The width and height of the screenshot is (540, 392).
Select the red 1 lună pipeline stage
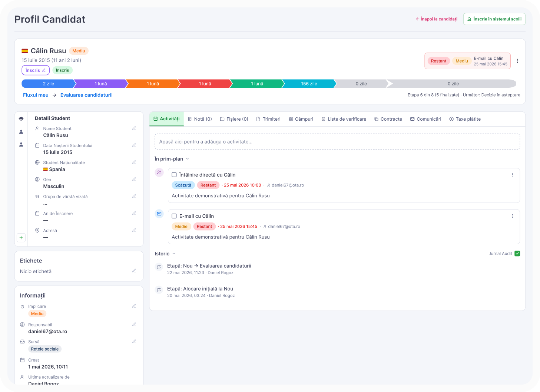click(205, 84)
